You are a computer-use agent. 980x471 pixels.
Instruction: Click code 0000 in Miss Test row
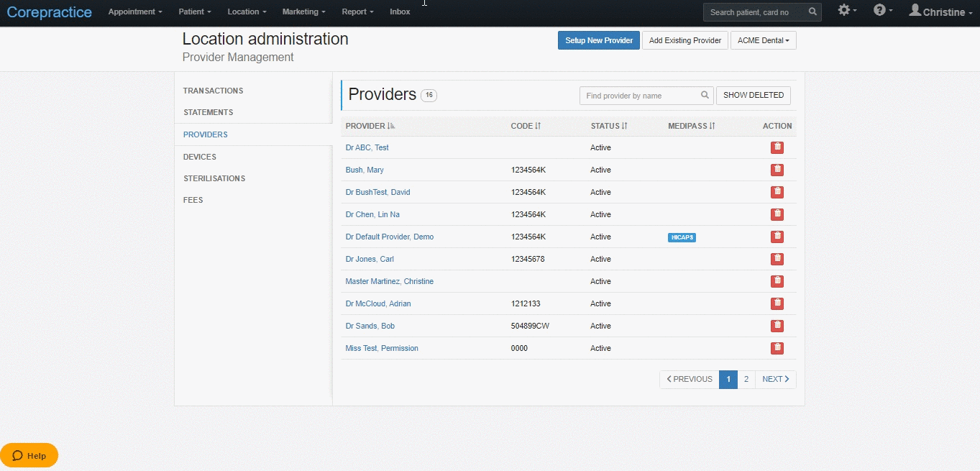click(x=519, y=348)
